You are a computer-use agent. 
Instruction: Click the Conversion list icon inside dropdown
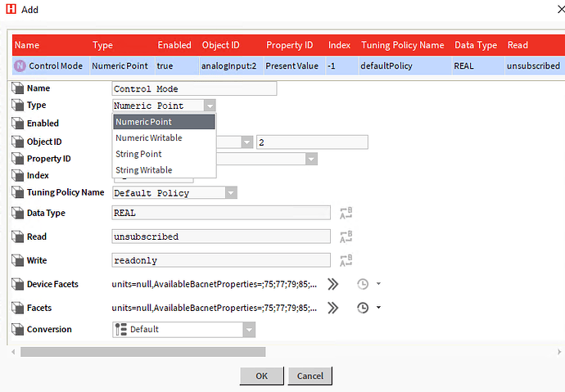point(120,329)
